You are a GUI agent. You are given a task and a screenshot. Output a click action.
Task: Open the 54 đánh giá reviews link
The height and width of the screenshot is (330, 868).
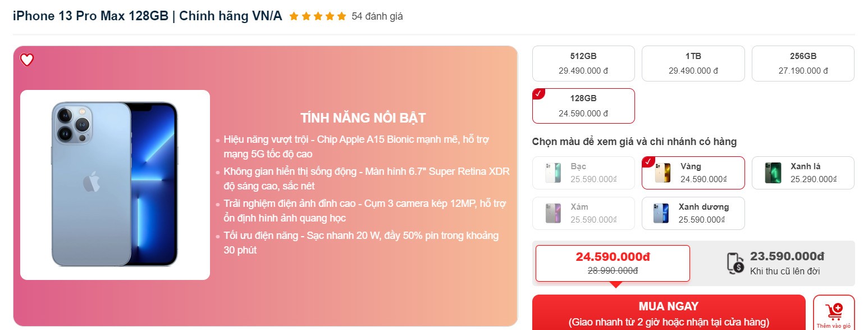point(377,16)
